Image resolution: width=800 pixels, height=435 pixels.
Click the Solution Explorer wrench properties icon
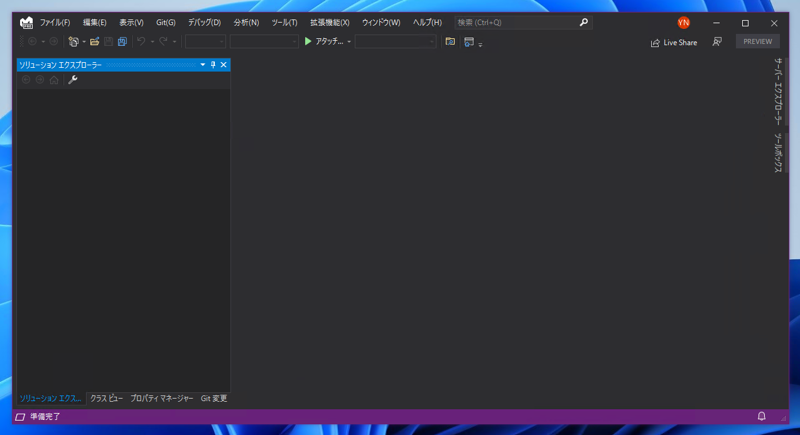tap(73, 80)
